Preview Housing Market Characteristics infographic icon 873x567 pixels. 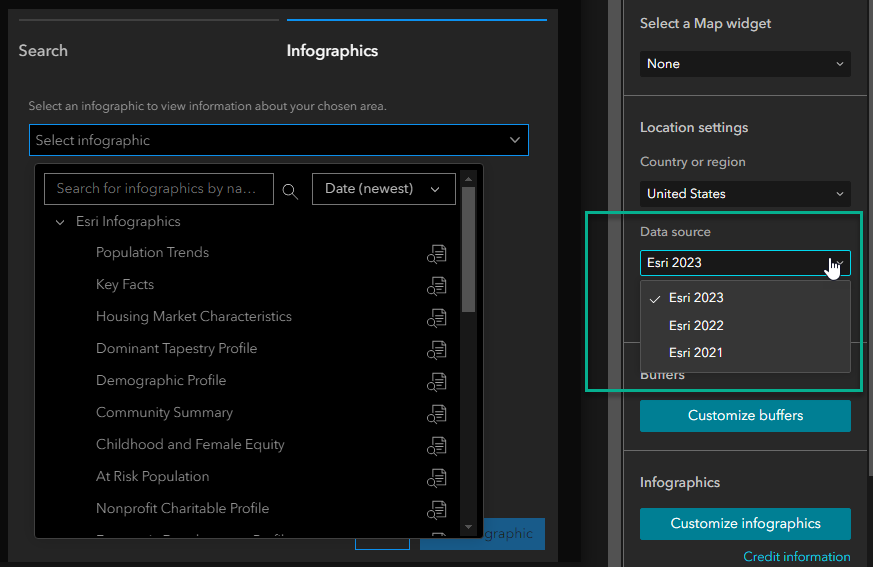pos(436,318)
